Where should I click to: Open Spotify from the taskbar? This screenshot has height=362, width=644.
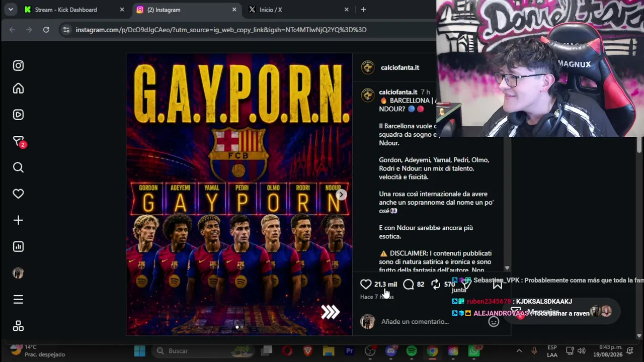pyautogui.click(x=412, y=351)
